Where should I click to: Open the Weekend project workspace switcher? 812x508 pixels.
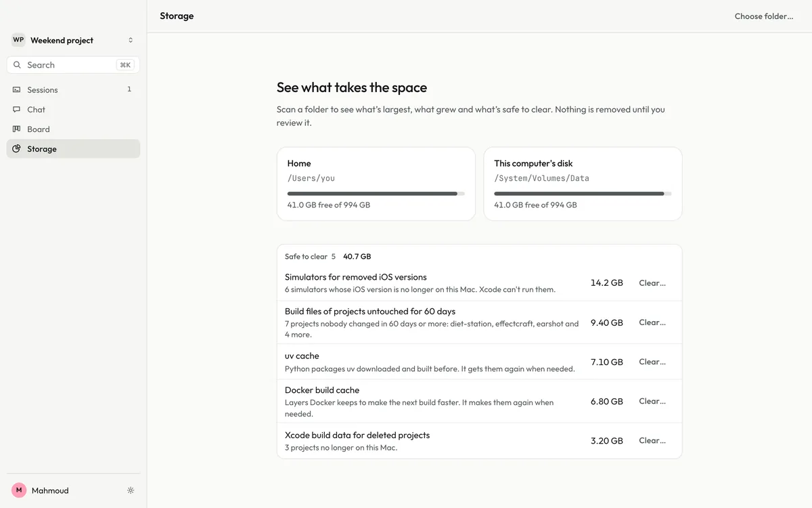[x=73, y=40]
